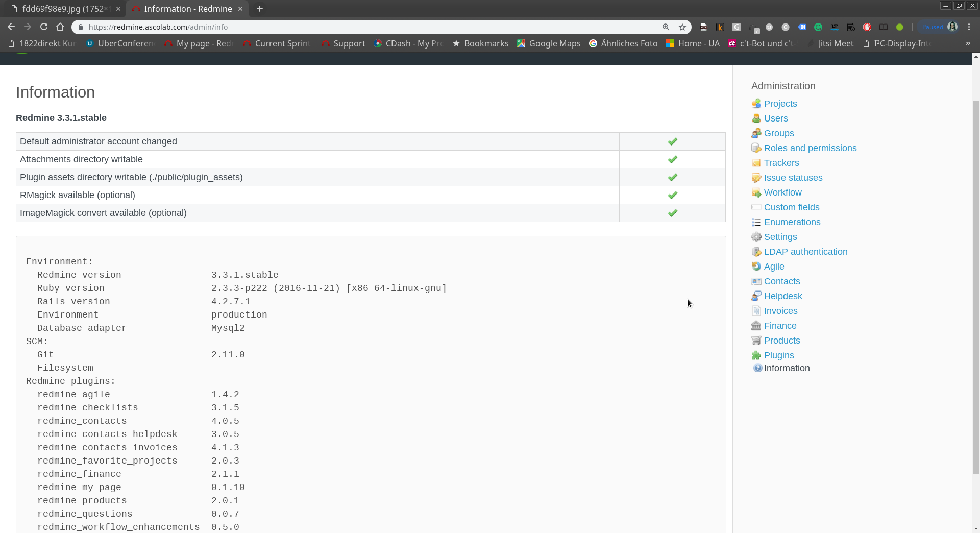Viewport: 980px width, 533px height.
Task: Open the Google Maps bookmark
Action: (549, 43)
